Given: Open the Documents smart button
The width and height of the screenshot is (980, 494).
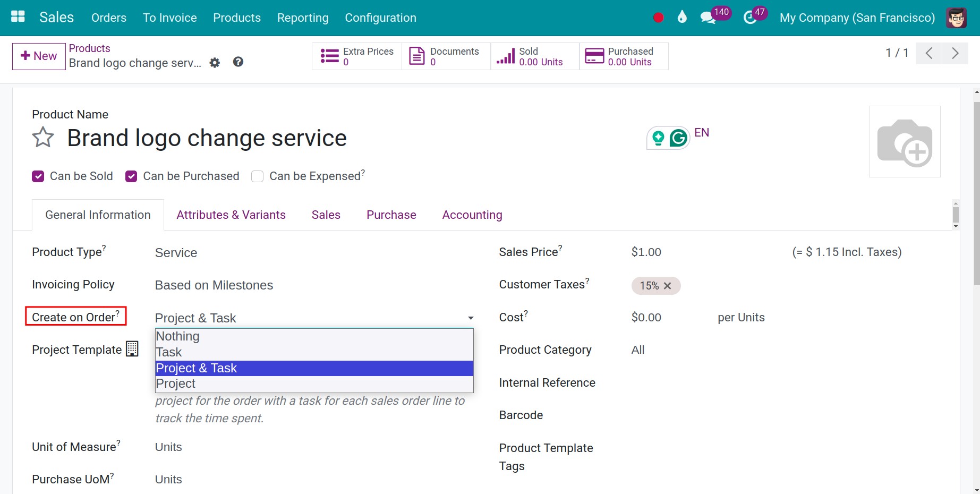Looking at the screenshot, I should click(x=445, y=56).
